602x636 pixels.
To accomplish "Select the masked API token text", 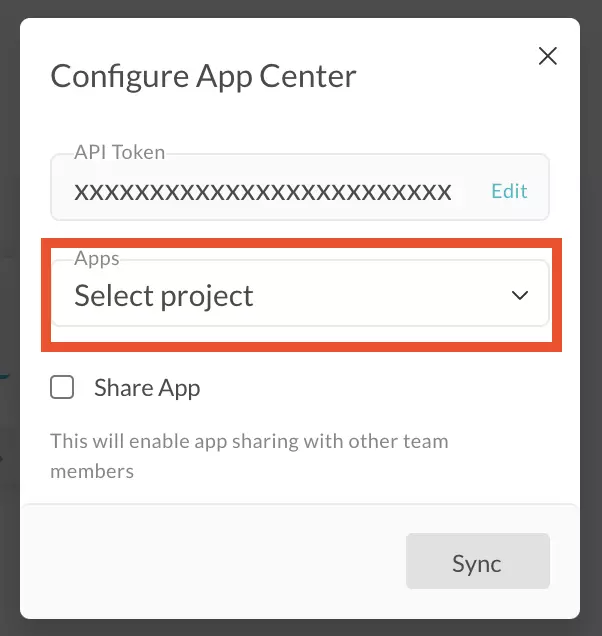I will click(x=262, y=191).
